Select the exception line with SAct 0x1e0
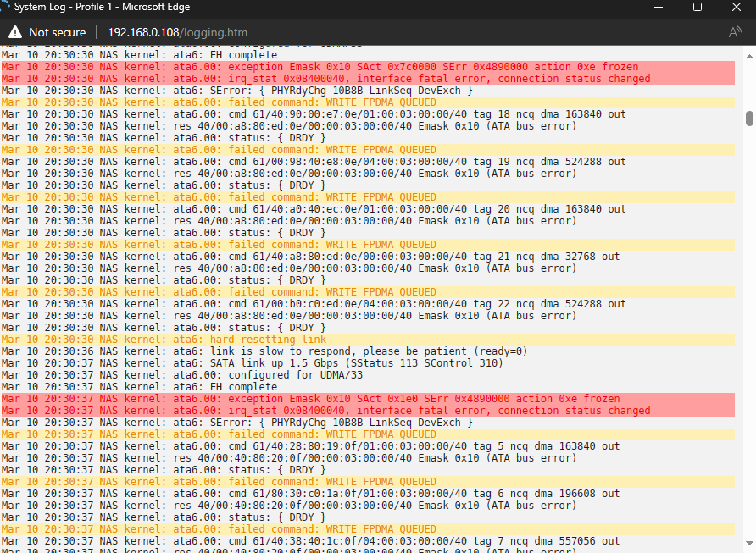This screenshot has height=553, width=756. pos(368,399)
